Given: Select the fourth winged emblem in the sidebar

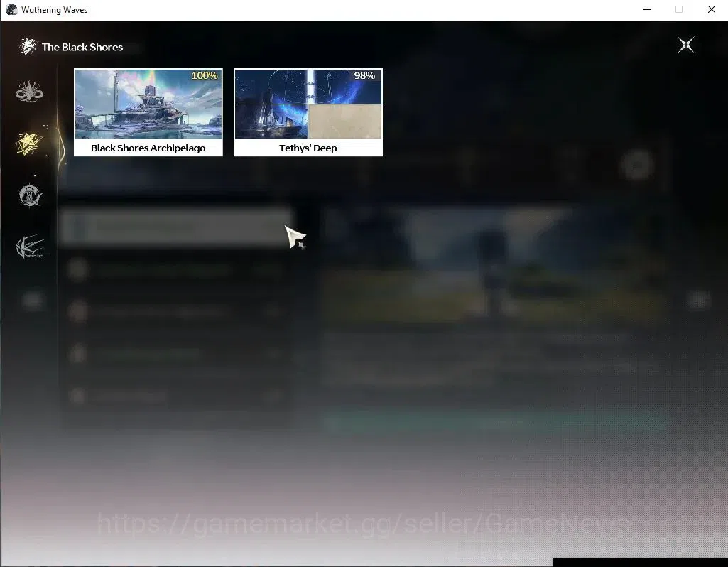Looking at the screenshot, I should 30,246.
